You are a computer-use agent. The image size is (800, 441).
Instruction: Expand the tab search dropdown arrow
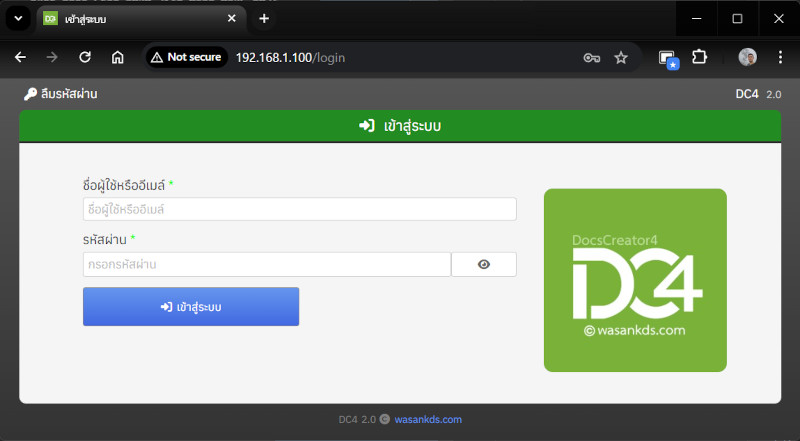(x=18, y=19)
